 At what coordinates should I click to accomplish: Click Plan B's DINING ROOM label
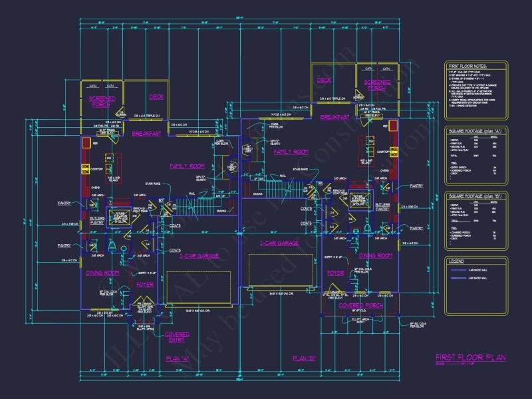click(x=375, y=255)
